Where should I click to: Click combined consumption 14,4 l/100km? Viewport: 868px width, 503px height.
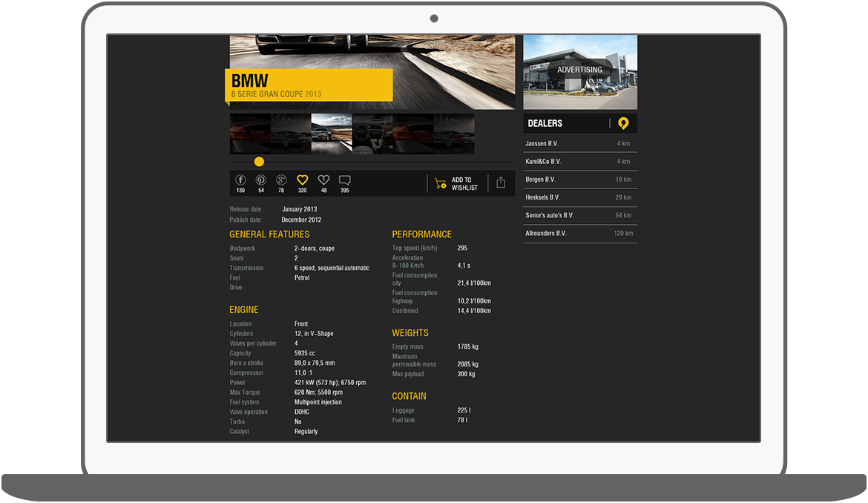click(474, 311)
